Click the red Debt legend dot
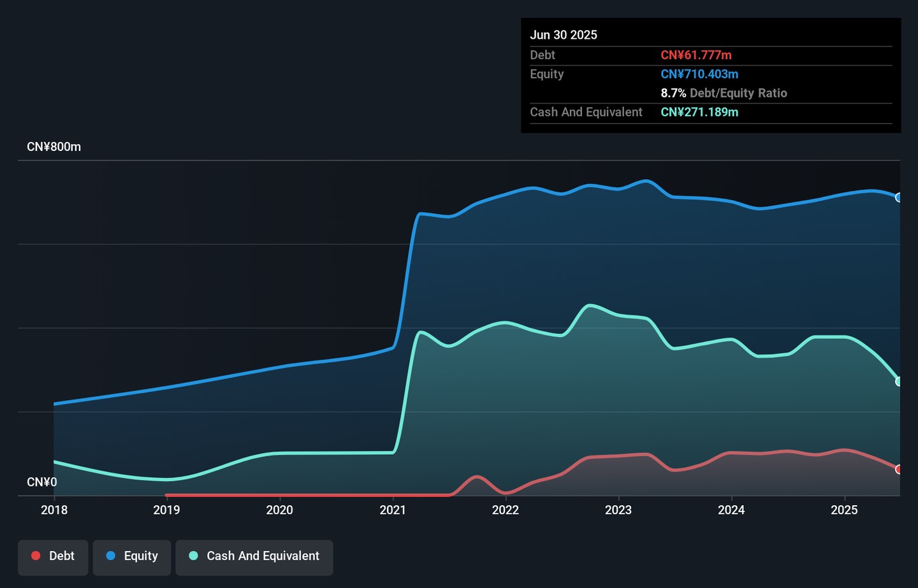The height and width of the screenshot is (588, 918). pos(36,556)
